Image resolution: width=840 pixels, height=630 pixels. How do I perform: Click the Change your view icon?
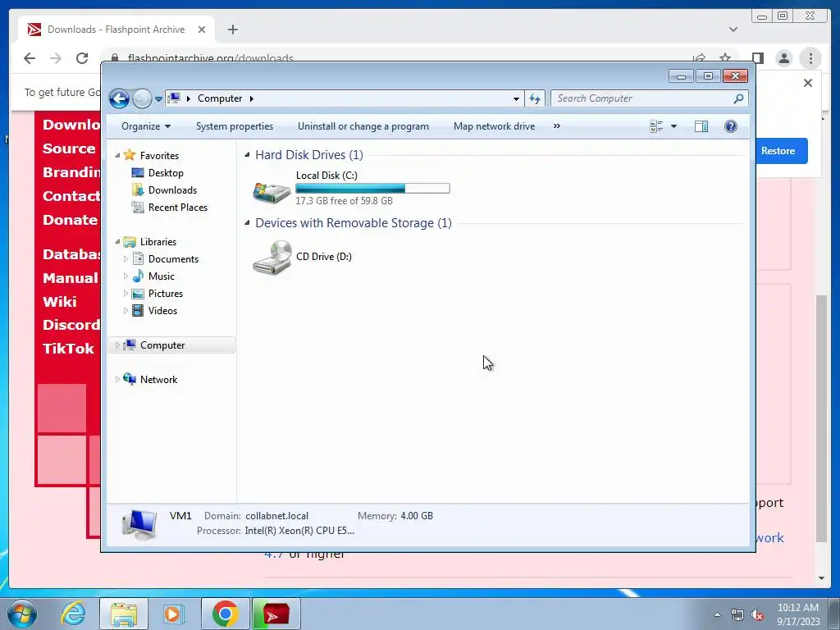coord(656,126)
